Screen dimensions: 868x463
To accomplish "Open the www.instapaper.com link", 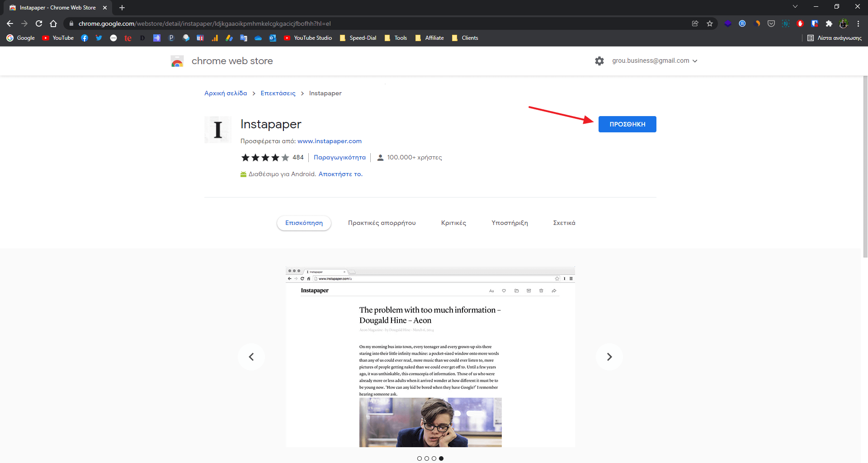I will coord(329,141).
